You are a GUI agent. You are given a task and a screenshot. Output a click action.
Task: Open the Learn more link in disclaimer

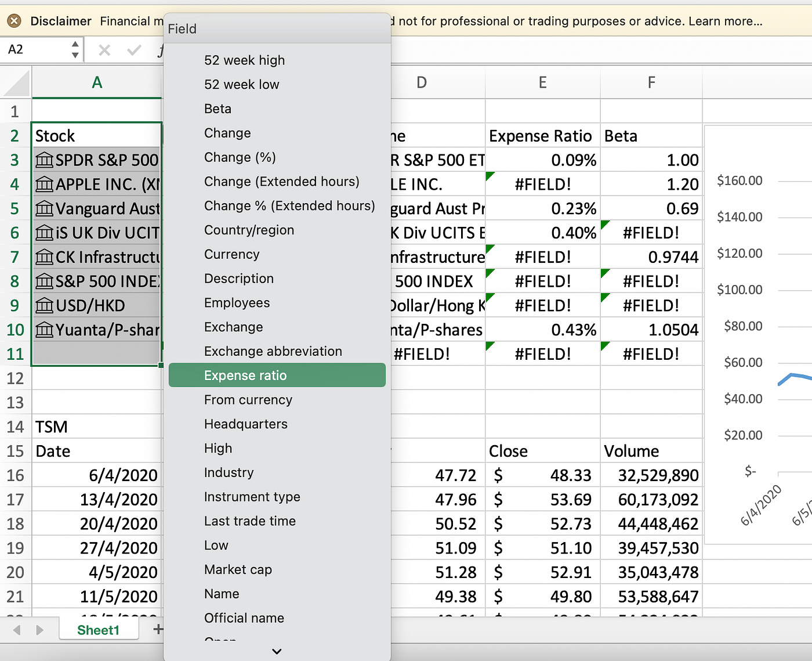(725, 21)
